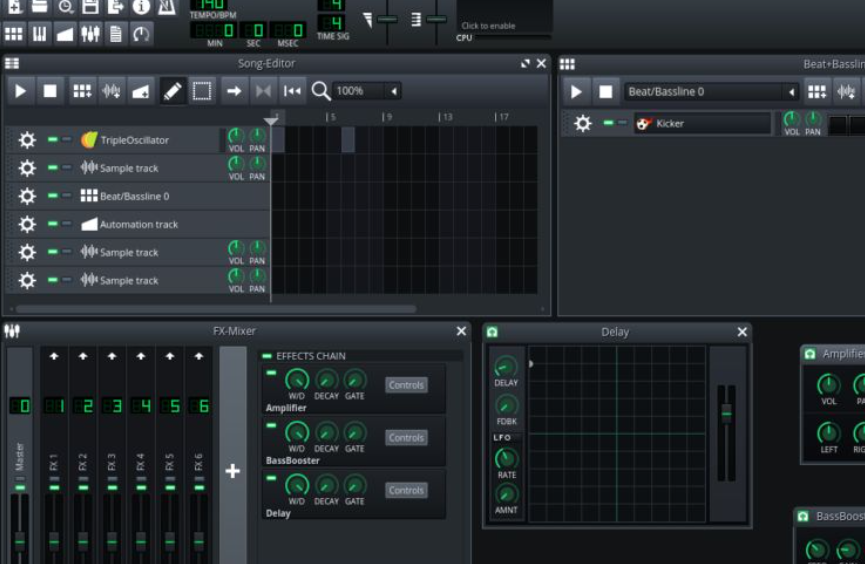Disable the Amplifier effect LED
865x564 pixels.
(x=271, y=373)
